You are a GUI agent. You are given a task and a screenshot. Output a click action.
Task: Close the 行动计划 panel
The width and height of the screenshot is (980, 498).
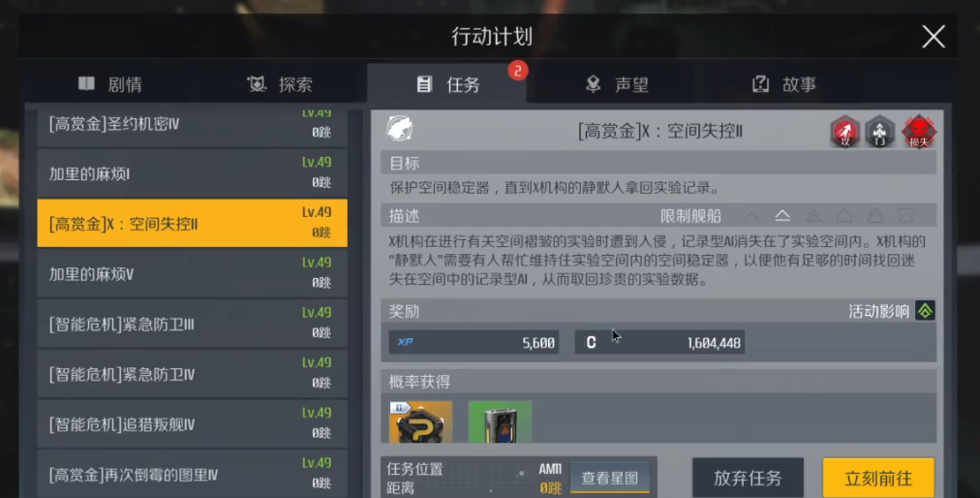934,37
